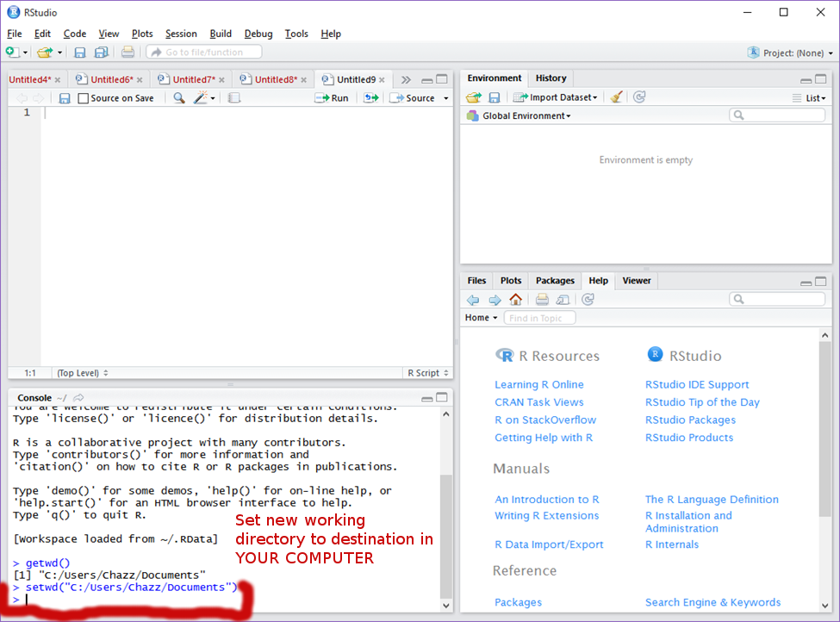Click the Help pane vertical scrollbar

825,429
